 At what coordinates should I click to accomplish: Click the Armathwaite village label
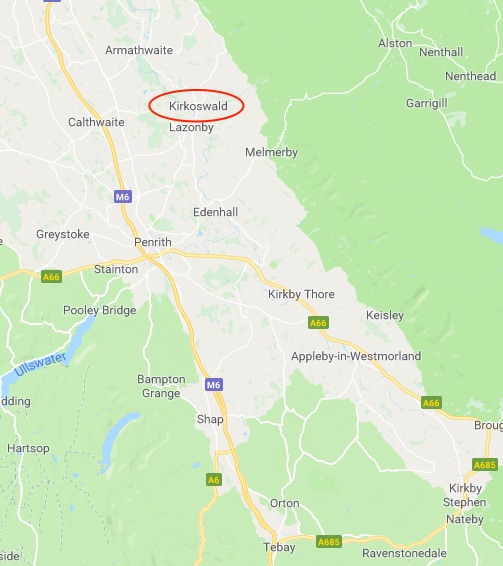pos(139,50)
